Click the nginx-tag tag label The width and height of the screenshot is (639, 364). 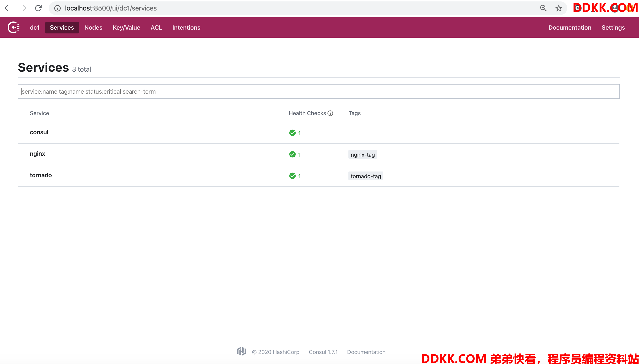[362, 155]
